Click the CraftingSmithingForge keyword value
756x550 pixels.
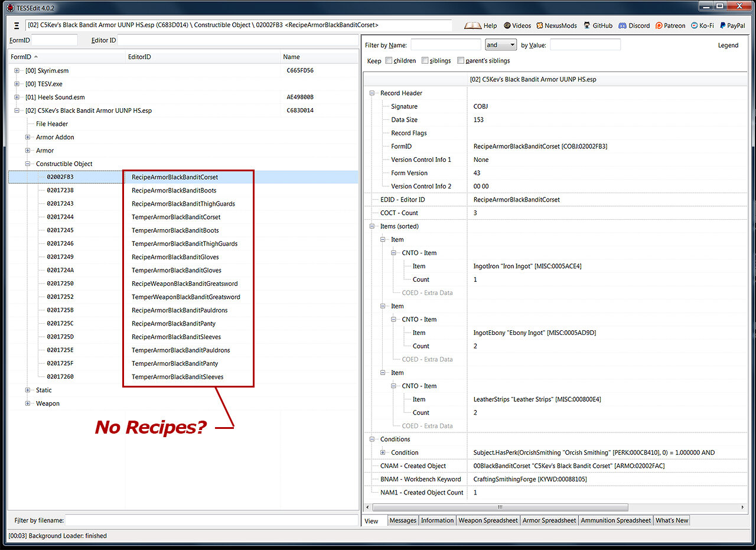[x=530, y=479]
